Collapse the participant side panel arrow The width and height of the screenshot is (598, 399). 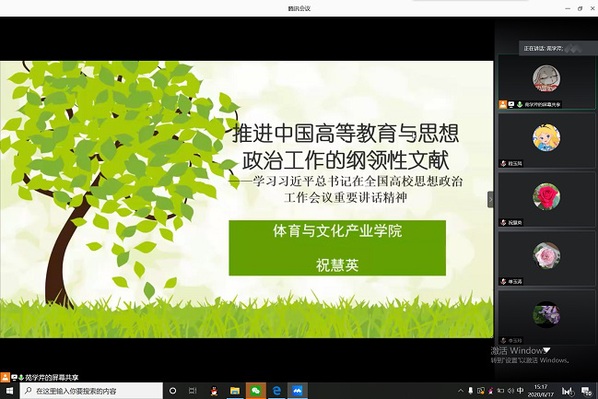coord(490,199)
